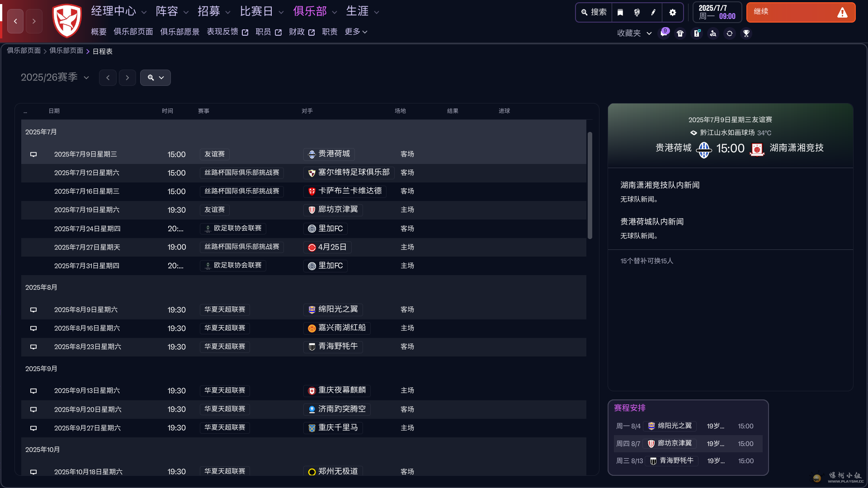Viewport: 868px width, 488px height.
Task: Select the shirt icon for squad view
Action: click(x=680, y=33)
